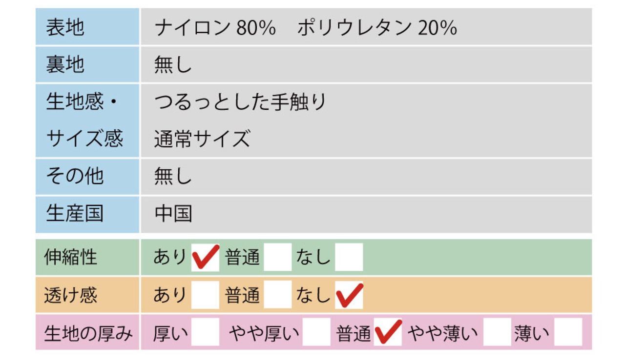This screenshot has height=364, width=625.
Task: Tick the 普通 checkbox in the 伸縮性 row
Action: coord(277,257)
